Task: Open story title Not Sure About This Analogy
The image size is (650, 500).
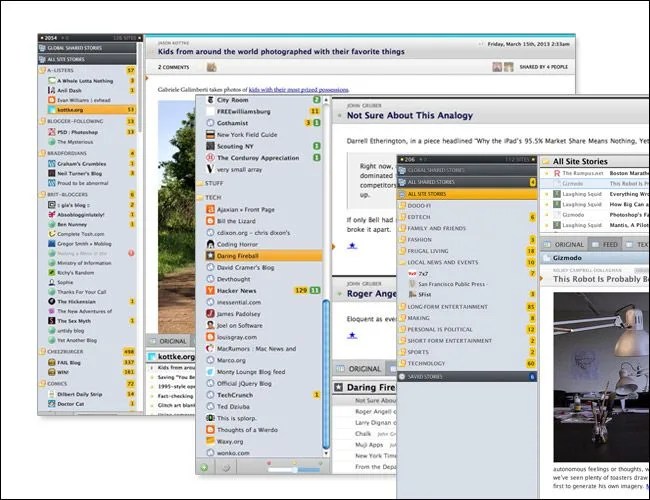Action: tap(410, 115)
